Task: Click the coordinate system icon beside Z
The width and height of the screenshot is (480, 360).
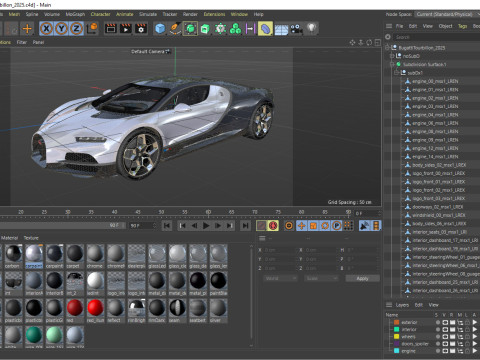Action: click(x=92, y=29)
